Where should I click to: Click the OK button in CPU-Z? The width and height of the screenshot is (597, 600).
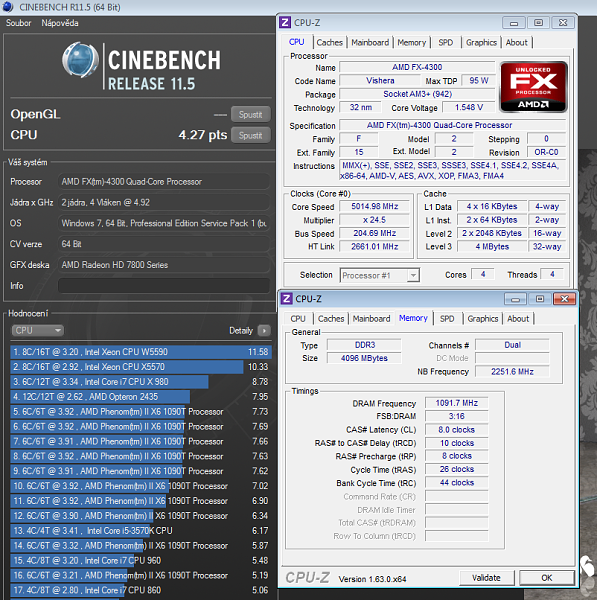click(546, 578)
